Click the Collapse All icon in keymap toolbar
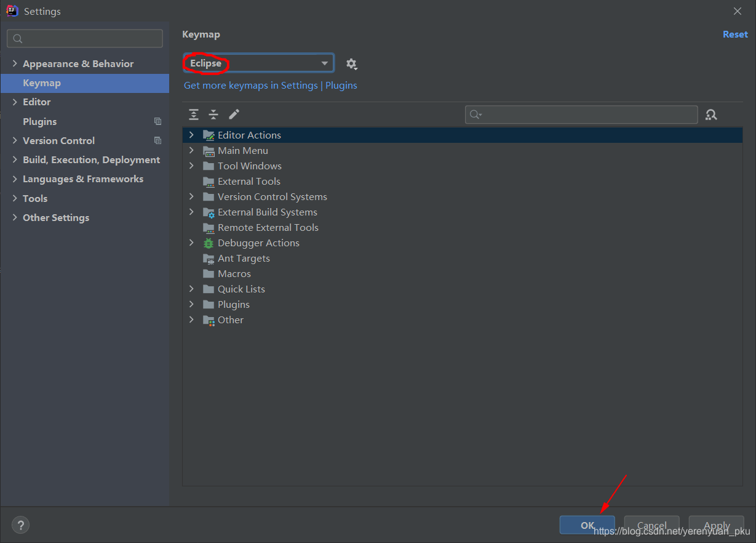Viewport: 756px width, 543px height. click(213, 115)
